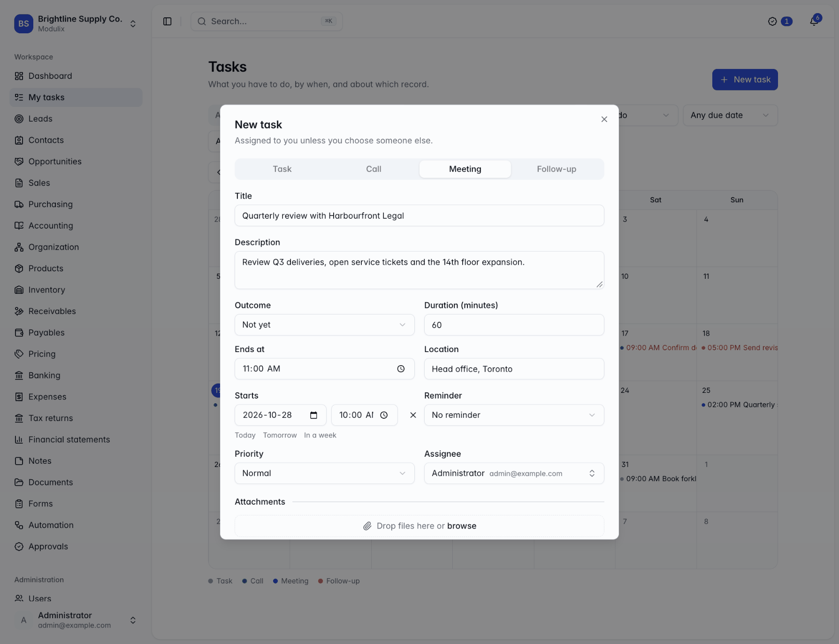Clear the Starts date with X
The height and width of the screenshot is (644, 839).
click(x=413, y=415)
